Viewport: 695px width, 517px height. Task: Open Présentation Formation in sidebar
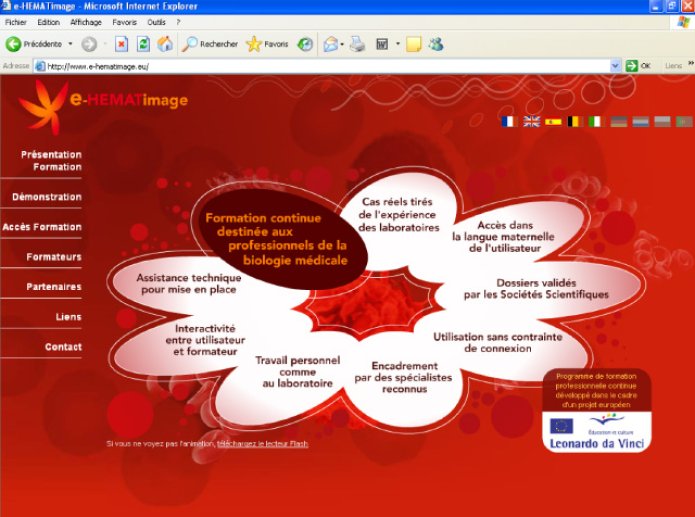[51, 161]
